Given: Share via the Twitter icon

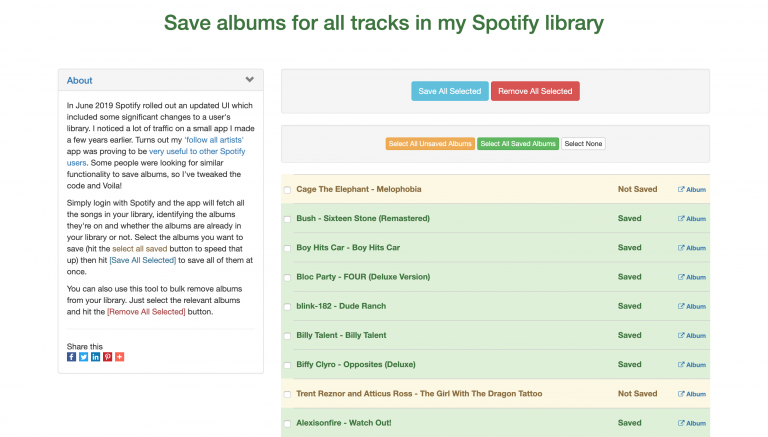Looking at the screenshot, I should pyautogui.click(x=83, y=357).
